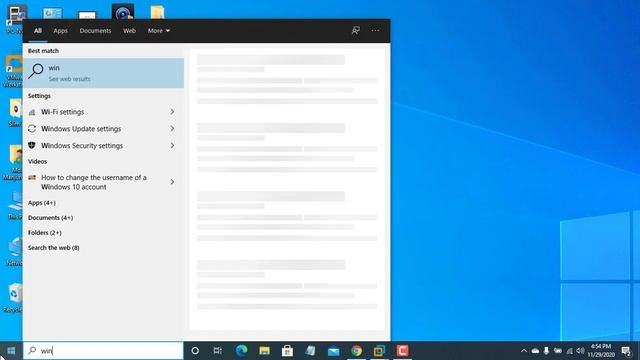This screenshot has height=360, width=640.
Task: Expand the Documents (4+) results group
Action: pyautogui.click(x=50, y=218)
